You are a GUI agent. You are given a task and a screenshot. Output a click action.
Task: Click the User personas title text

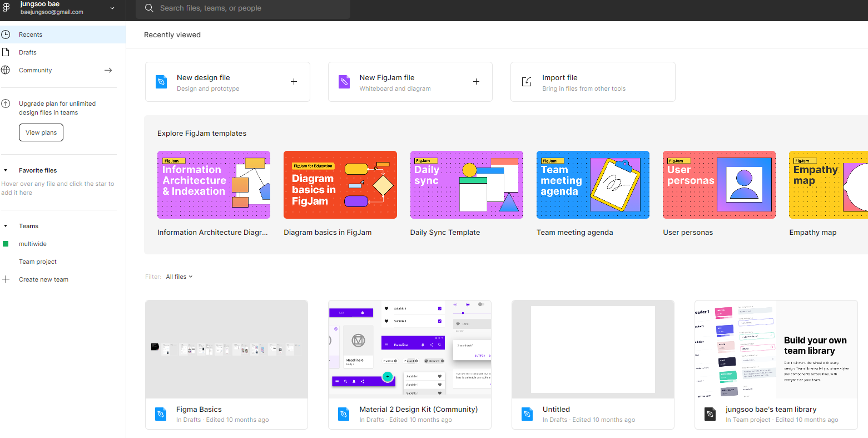click(x=688, y=233)
